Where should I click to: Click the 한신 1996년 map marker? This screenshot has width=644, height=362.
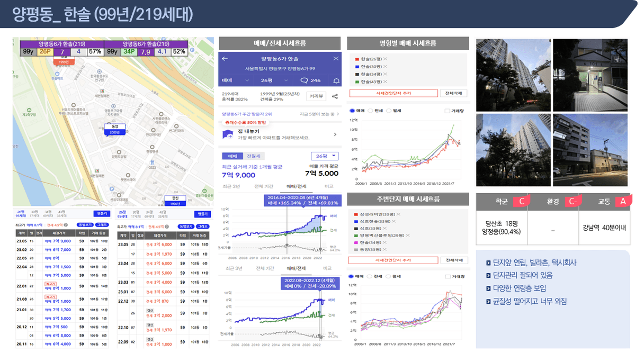[174, 201]
